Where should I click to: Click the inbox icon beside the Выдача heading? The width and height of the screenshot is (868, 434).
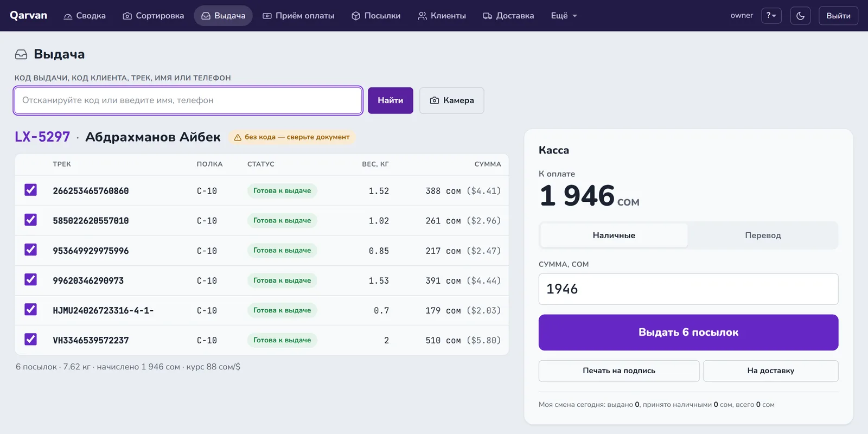21,54
